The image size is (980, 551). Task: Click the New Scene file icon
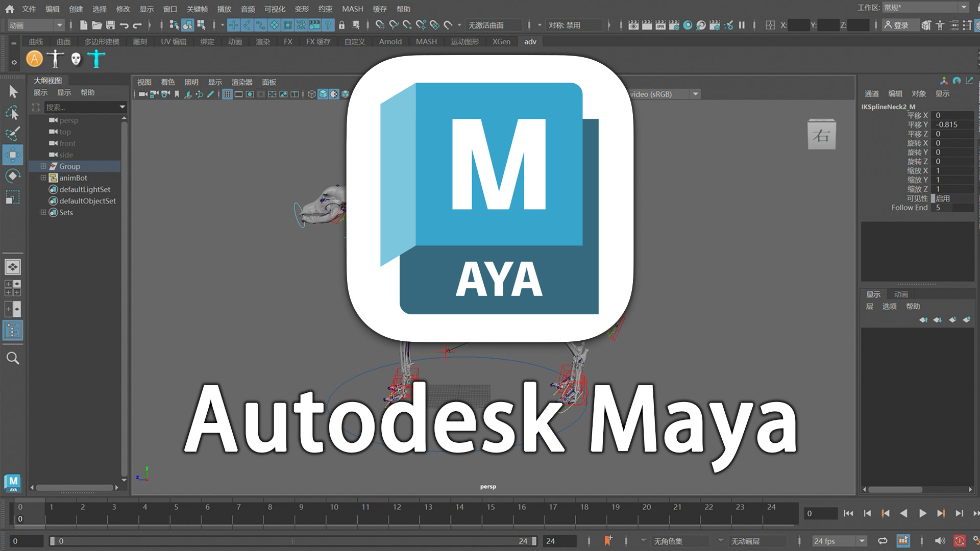[x=84, y=25]
